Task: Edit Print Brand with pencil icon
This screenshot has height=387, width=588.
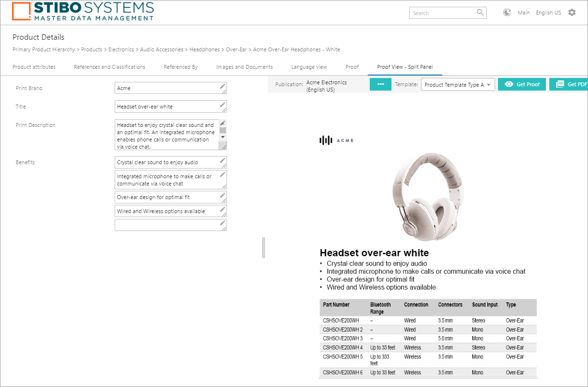Action: 223,87
